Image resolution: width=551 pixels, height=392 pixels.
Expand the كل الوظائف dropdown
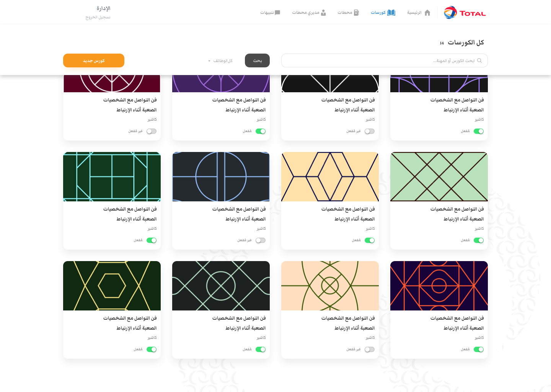pos(220,61)
